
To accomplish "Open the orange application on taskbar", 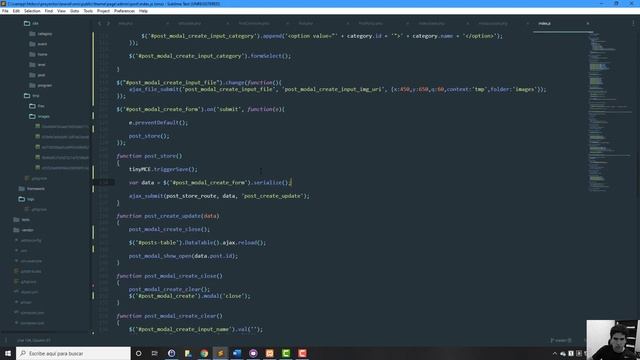I will click(269, 353).
